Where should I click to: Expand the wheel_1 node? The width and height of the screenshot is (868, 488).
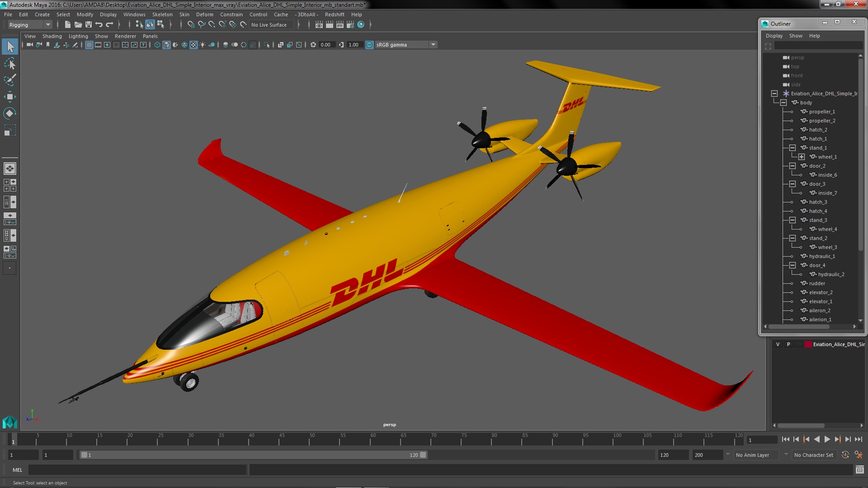coord(802,157)
